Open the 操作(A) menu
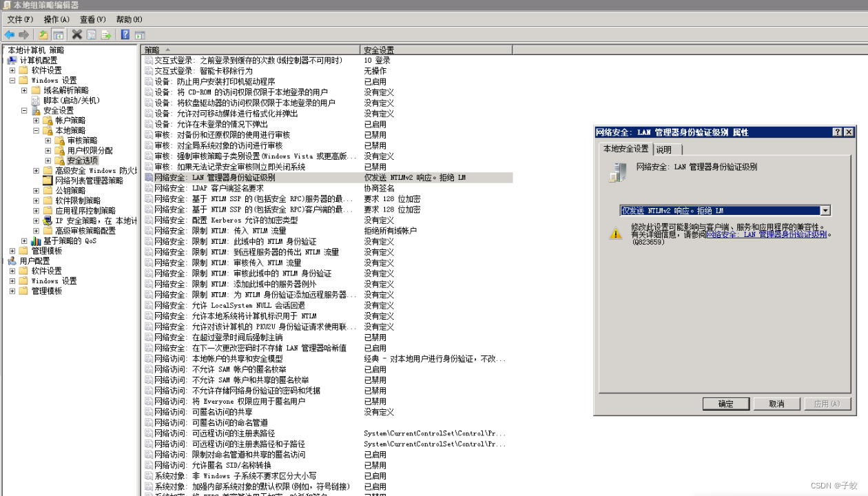The width and height of the screenshot is (868, 496). pyautogui.click(x=56, y=19)
